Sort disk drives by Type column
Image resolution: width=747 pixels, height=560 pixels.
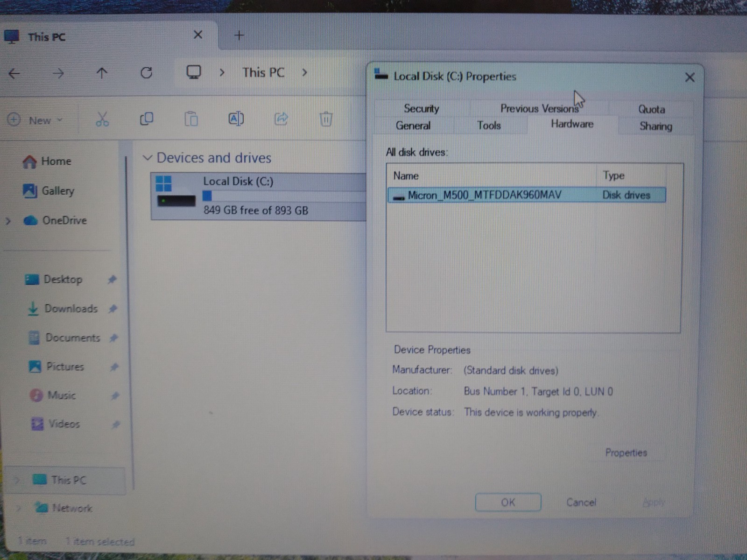[631, 176]
